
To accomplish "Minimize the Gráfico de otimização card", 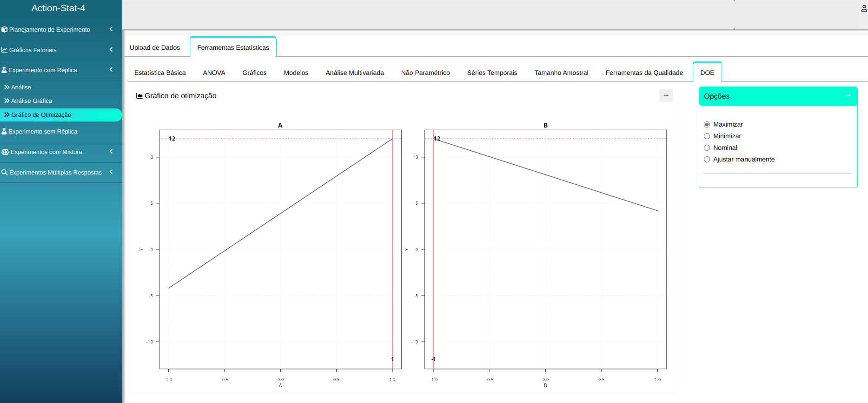I will [666, 95].
